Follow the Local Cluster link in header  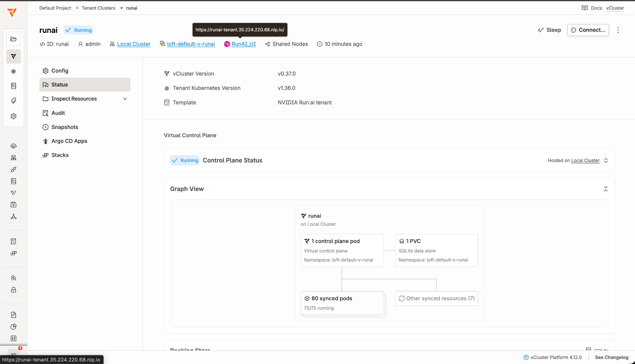[134, 44]
